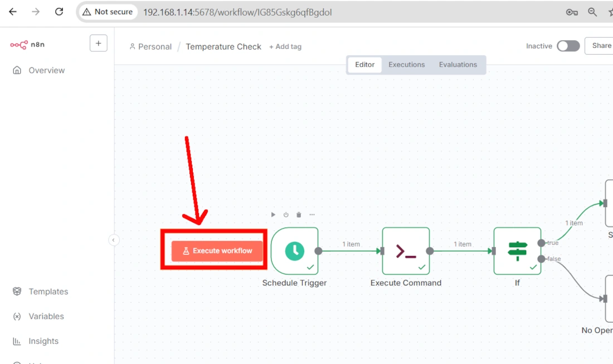
Task: Select the Execute Command terminal node
Action: point(406,251)
